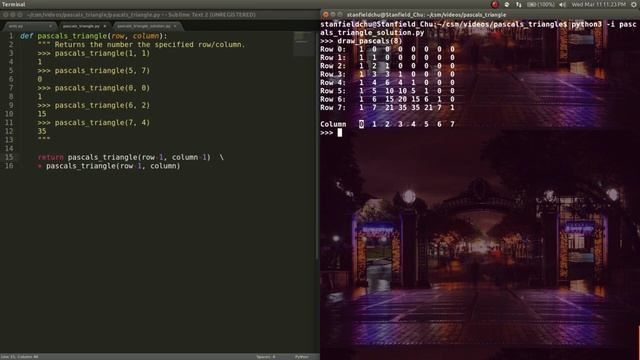Open the sync indicator in the top panel
The image size is (640, 360).
507,4
